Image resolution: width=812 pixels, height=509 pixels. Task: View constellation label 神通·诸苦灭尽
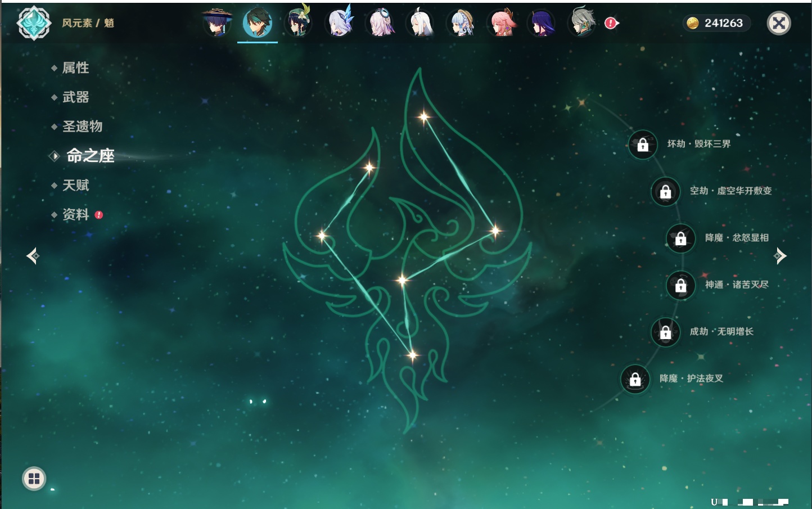(737, 285)
